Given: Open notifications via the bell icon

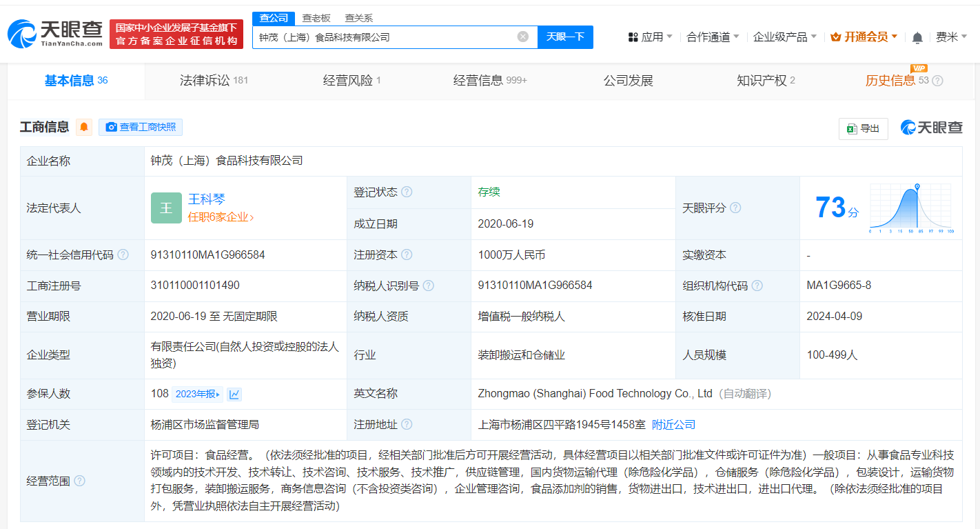Looking at the screenshot, I should (918, 37).
